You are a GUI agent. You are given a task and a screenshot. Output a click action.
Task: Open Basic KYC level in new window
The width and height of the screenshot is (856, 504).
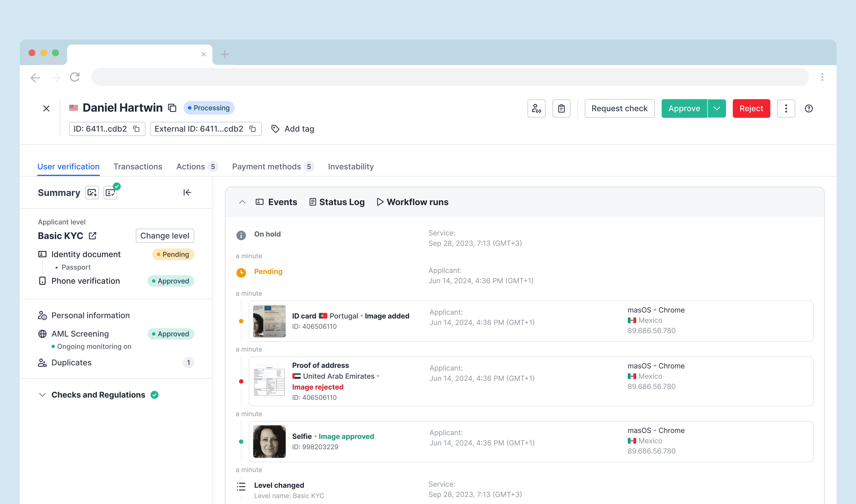92,236
